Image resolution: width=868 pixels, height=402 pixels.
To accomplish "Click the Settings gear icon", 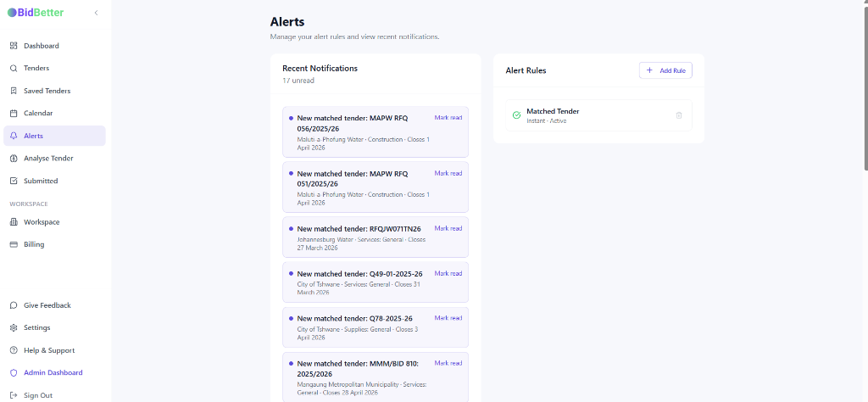I will tap(14, 328).
